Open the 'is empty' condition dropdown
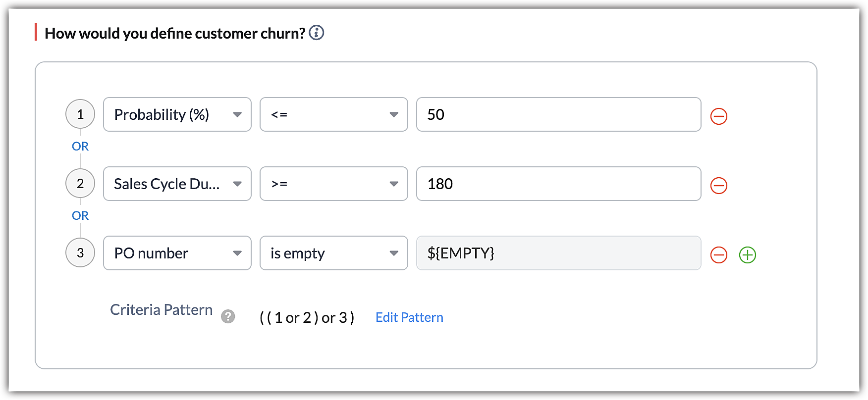 pos(333,253)
